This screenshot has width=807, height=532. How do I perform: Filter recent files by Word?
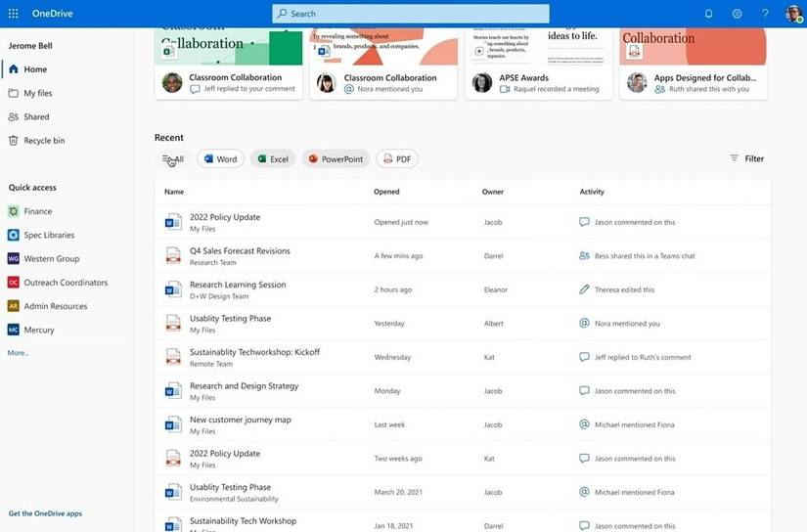[x=220, y=159]
